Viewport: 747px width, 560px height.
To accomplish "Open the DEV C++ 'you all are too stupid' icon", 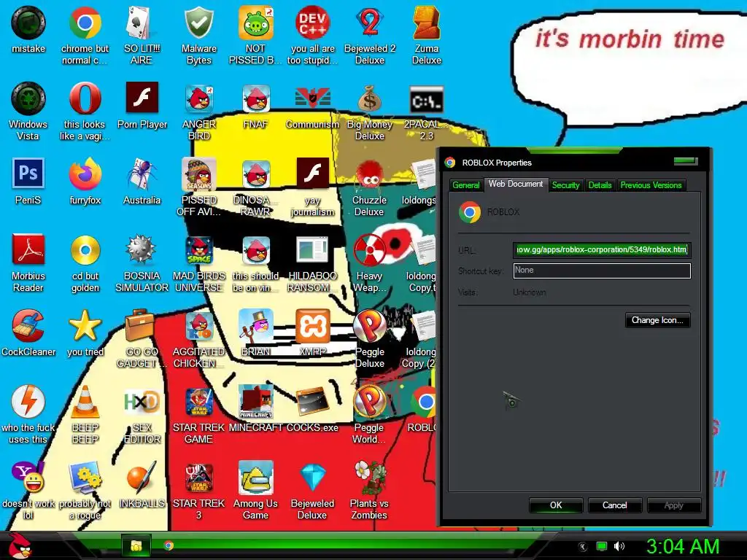I will click(x=312, y=23).
